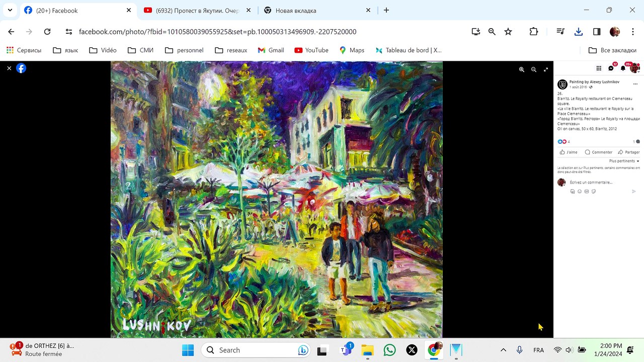644x362 pixels.
Task: Open Messenger chats
Action: (611, 68)
